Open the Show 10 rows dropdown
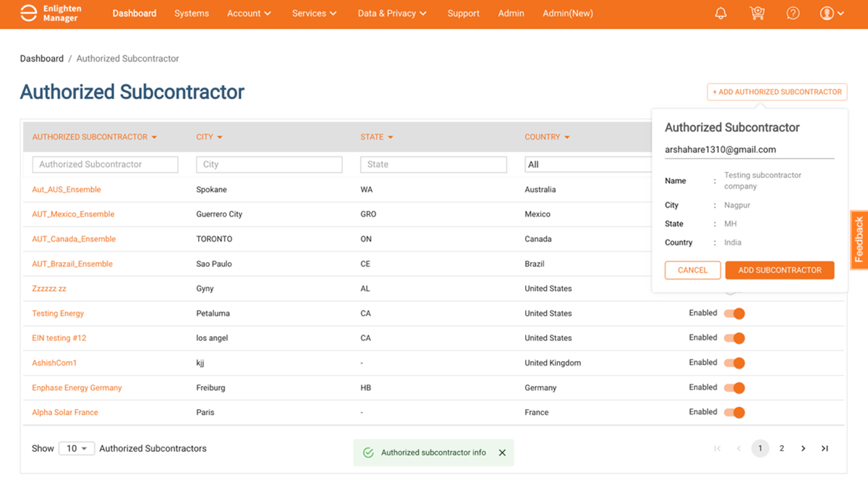The height and width of the screenshot is (480, 868). point(77,449)
